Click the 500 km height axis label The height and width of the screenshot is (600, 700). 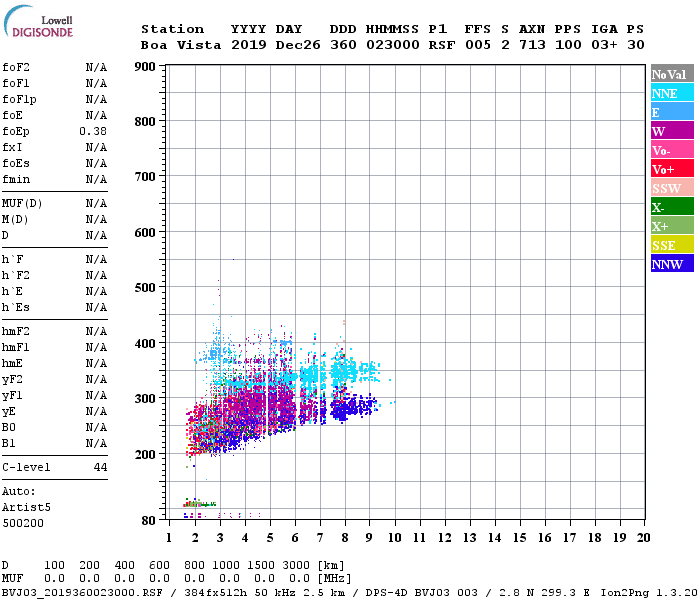coord(145,288)
